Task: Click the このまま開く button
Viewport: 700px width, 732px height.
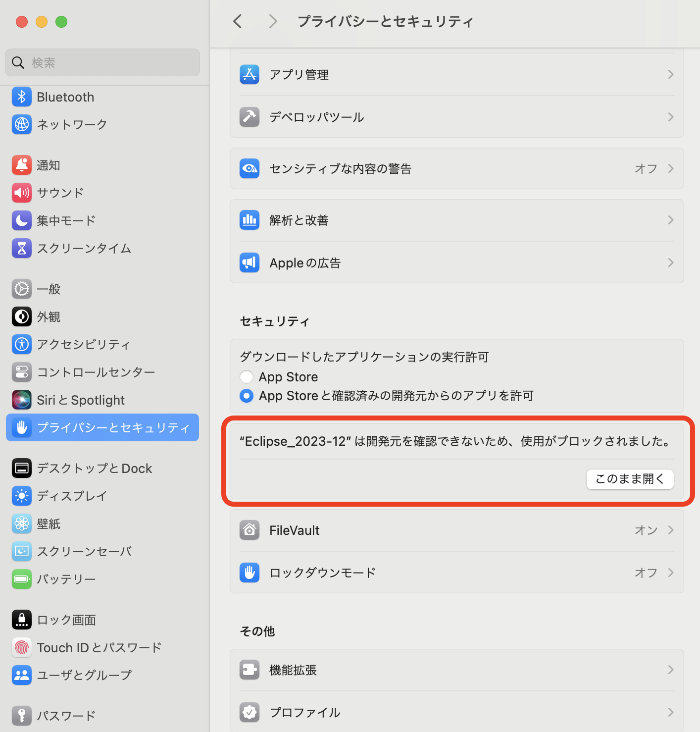Action: click(x=630, y=479)
